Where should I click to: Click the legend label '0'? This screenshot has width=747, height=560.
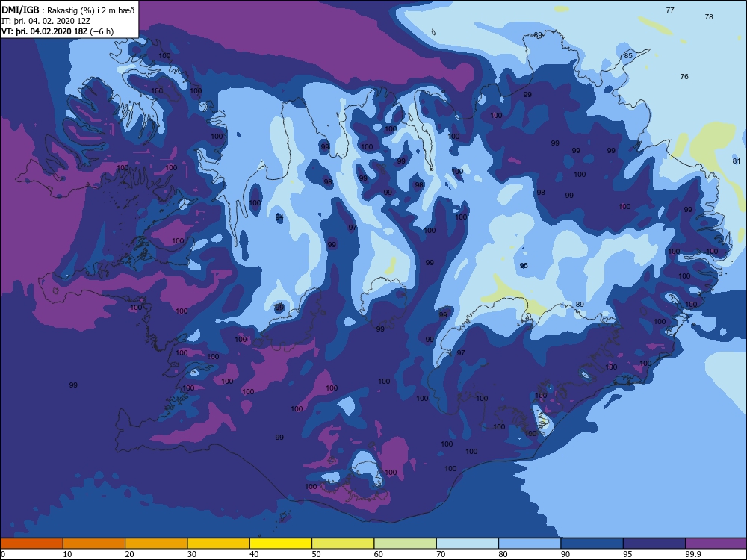tap(3, 554)
